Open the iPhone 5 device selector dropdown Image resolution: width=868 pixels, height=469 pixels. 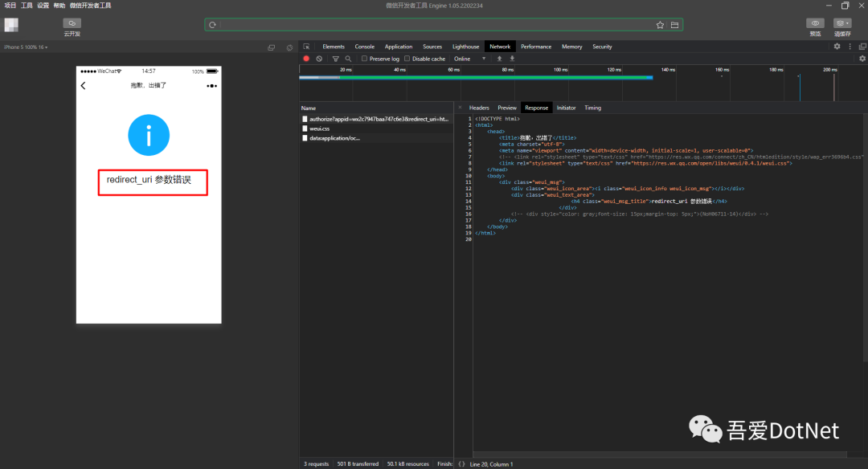26,47
